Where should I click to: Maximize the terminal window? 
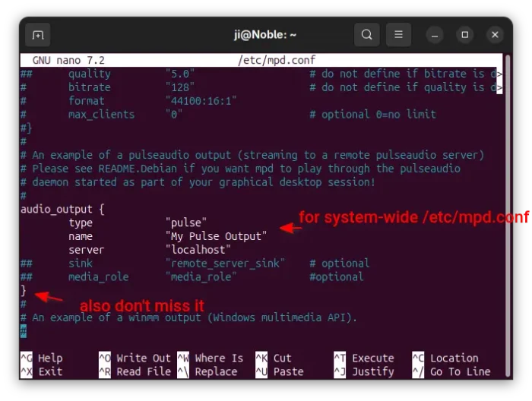tap(465, 35)
